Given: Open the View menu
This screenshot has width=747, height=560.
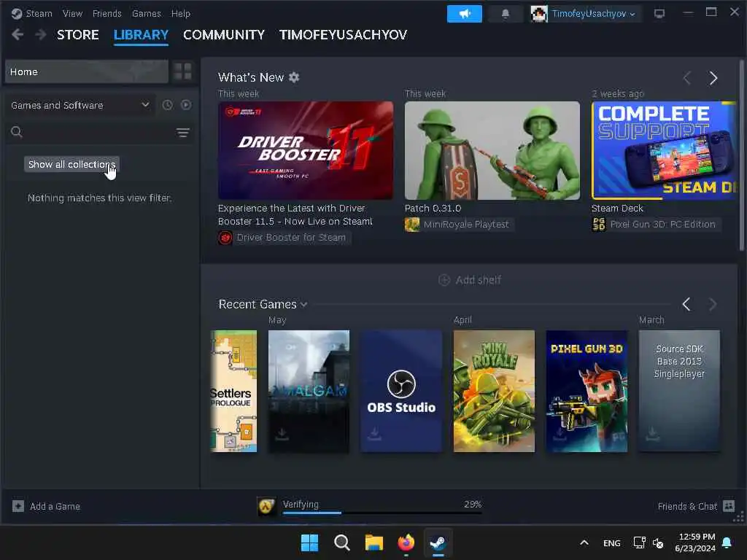Looking at the screenshot, I should 72,13.
